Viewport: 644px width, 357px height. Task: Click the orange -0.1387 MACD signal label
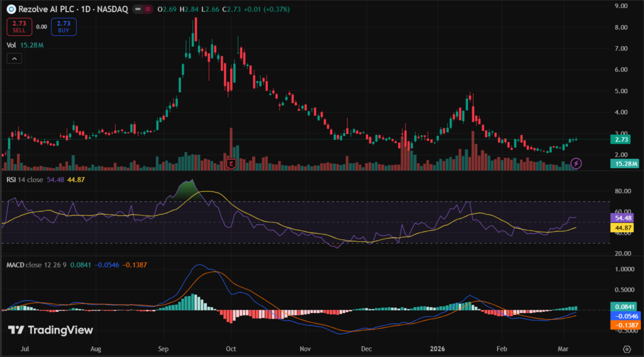(x=624, y=326)
